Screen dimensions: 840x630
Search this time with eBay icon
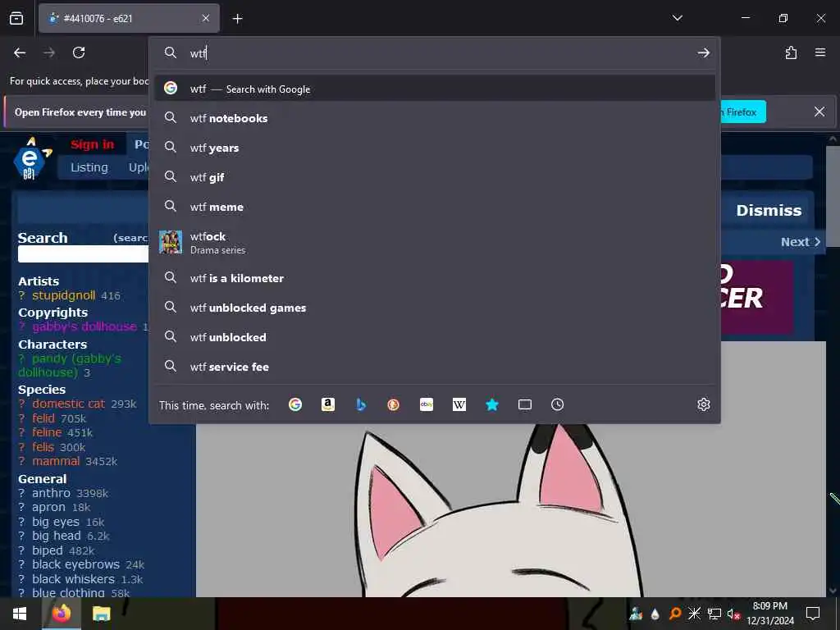click(427, 404)
